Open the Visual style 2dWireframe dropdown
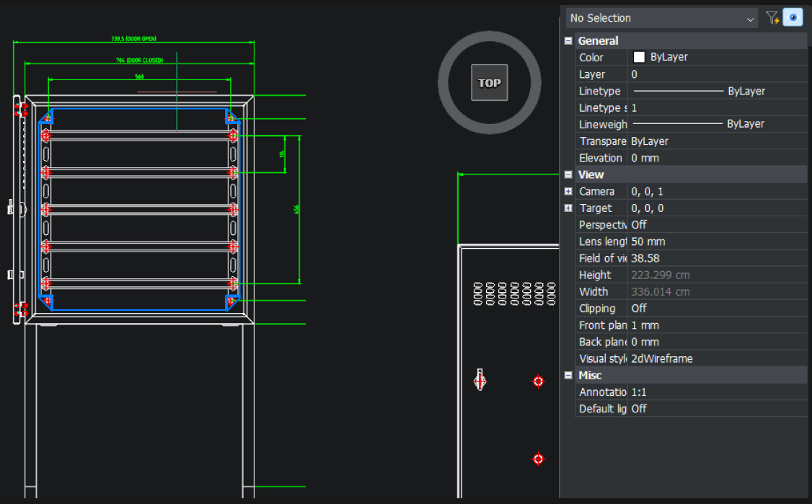 point(692,358)
